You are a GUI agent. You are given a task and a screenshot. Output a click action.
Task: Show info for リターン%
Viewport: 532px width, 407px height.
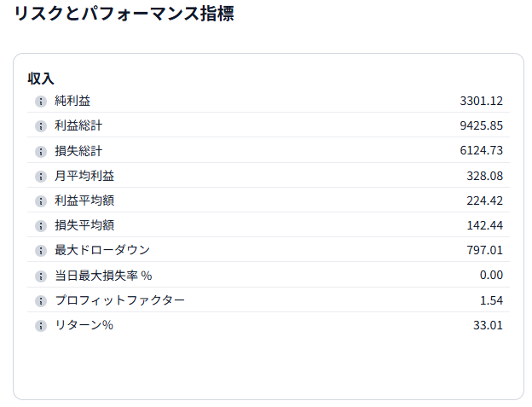[40, 326]
